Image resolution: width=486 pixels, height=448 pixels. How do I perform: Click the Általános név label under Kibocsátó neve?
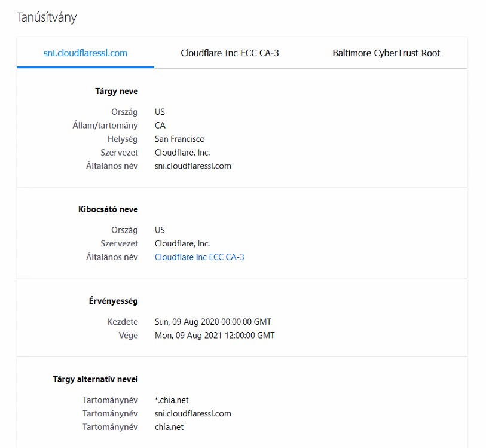coord(112,257)
